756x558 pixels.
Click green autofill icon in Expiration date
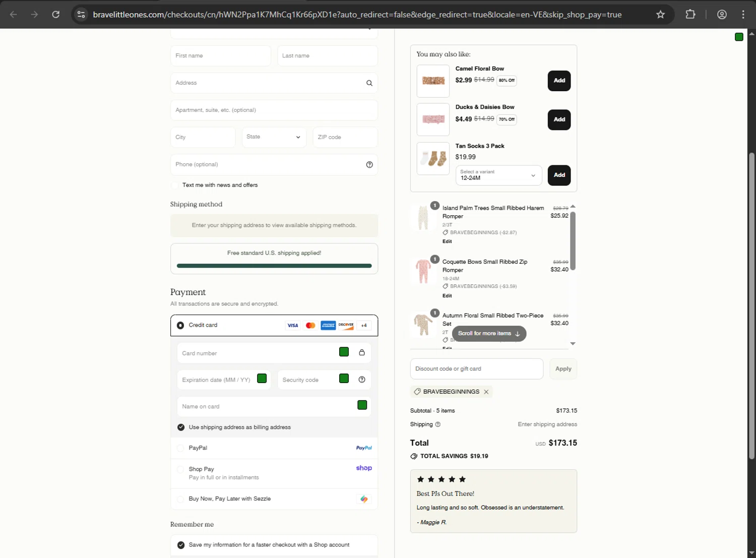262,379
